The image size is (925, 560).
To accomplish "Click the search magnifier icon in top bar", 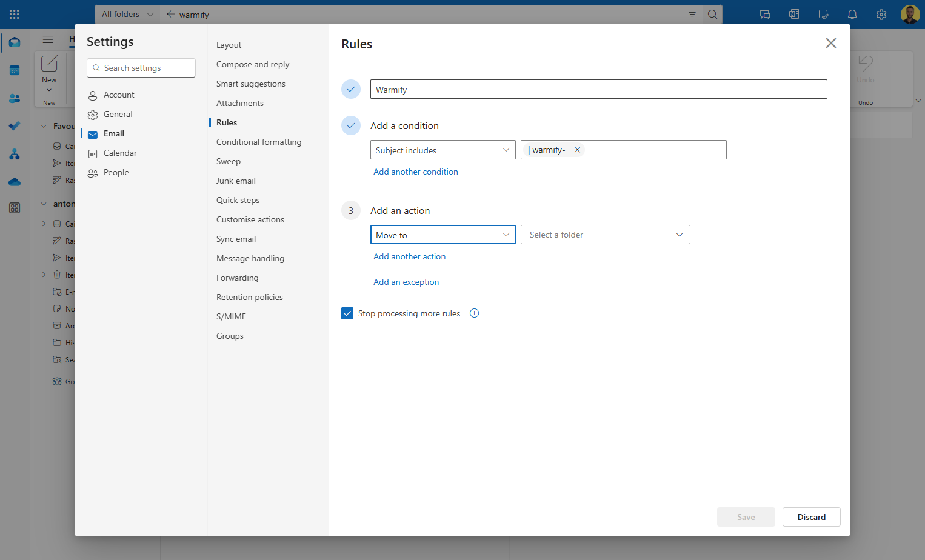I will (712, 15).
